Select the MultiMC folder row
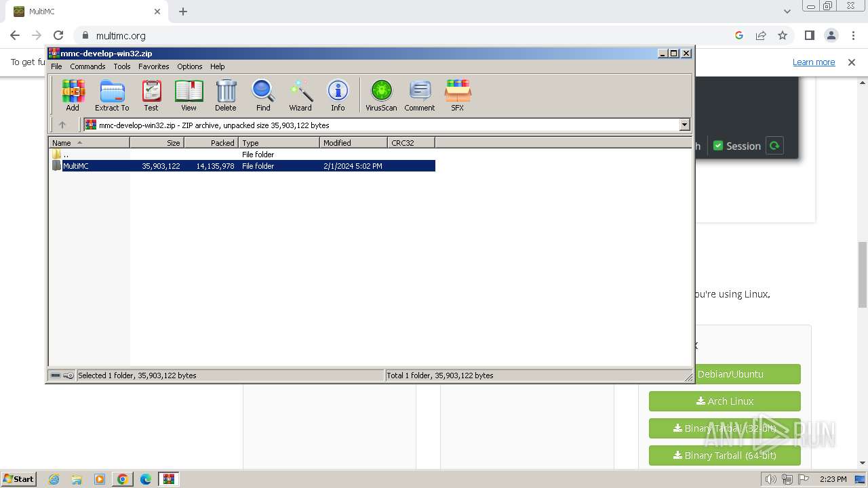Image resolution: width=868 pixels, height=488 pixels. 243,166
